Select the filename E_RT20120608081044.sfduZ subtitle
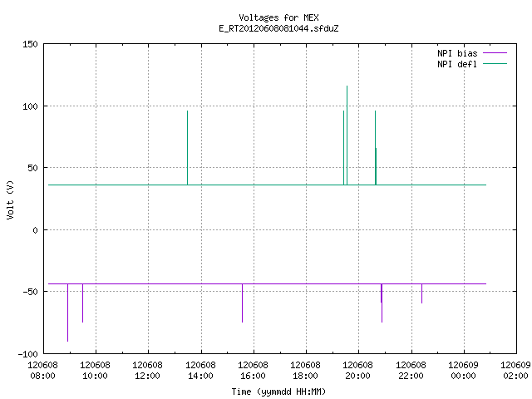 278,28
